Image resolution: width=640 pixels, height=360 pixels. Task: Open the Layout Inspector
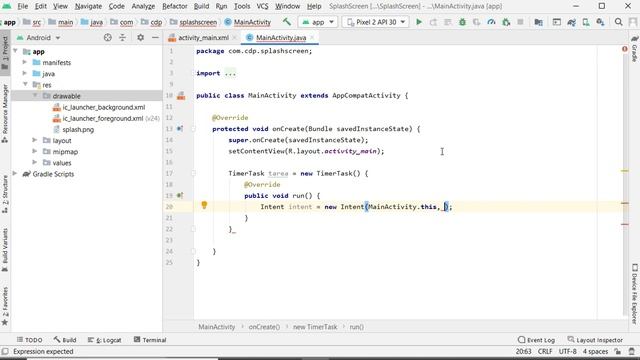point(595,340)
